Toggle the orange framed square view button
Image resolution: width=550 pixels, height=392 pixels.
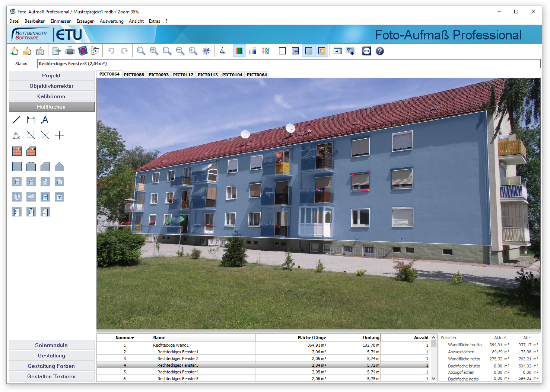coord(322,51)
